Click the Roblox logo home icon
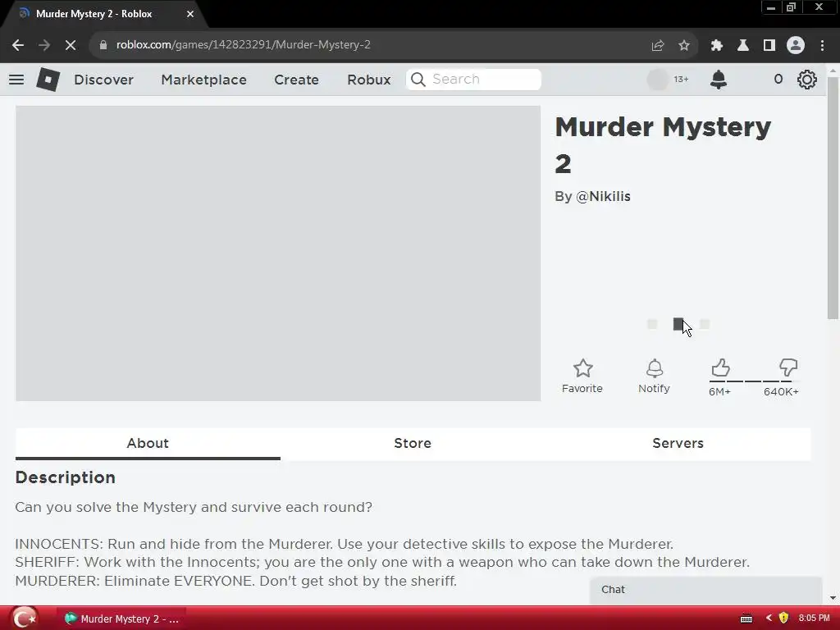This screenshot has height=630, width=840. tap(48, 80)
